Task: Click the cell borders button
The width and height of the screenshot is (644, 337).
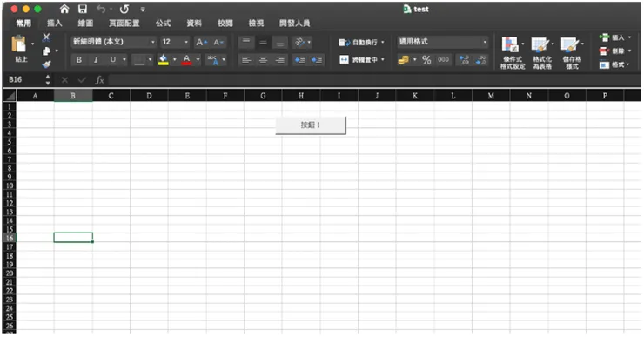Action: [139, 60]
